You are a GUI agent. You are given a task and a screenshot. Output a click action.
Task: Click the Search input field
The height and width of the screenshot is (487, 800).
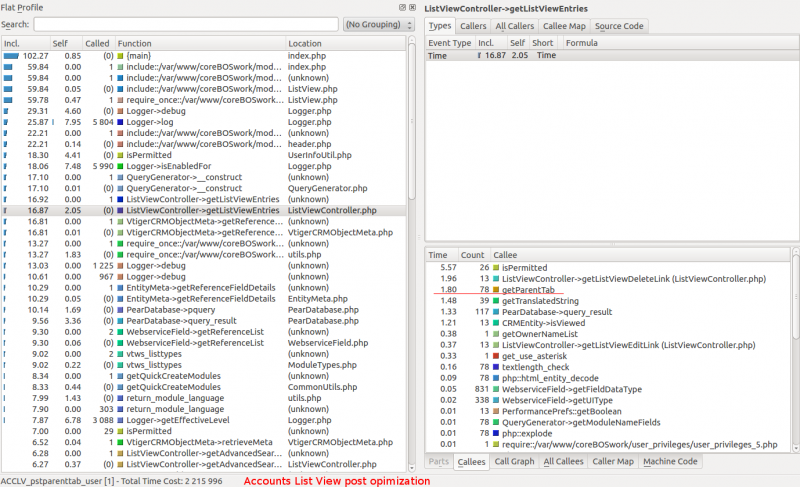(185, 24)
